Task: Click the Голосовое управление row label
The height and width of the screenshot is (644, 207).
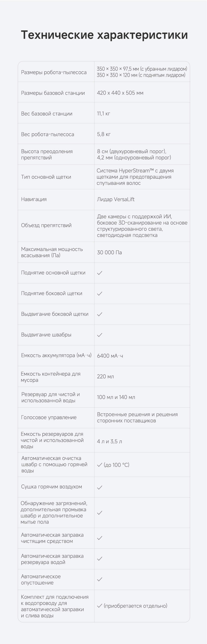Action: tap(49, 417)
